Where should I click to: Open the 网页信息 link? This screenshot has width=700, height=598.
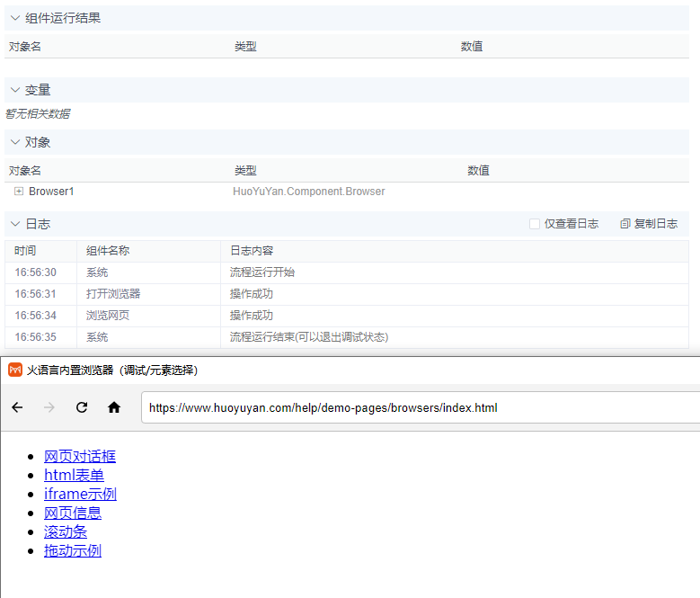point(73,513)
